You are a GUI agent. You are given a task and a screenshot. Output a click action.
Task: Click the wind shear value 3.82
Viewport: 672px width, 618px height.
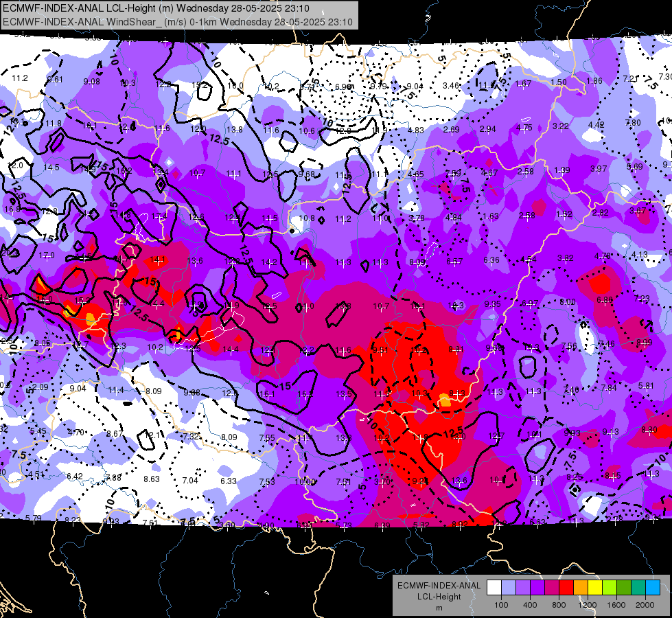pyautogui.click(x=566, y=257)
